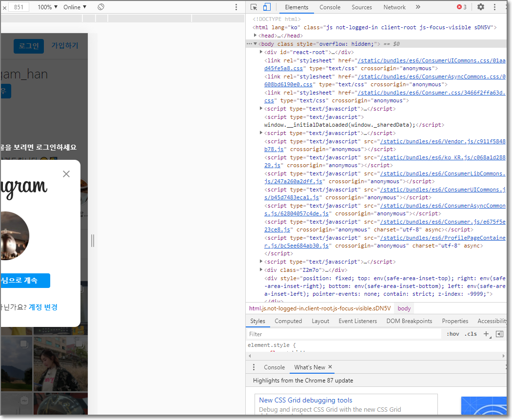512x420 pixels.
Task: Expand the Z2m7o div node
Action: (x=261, y=269)
